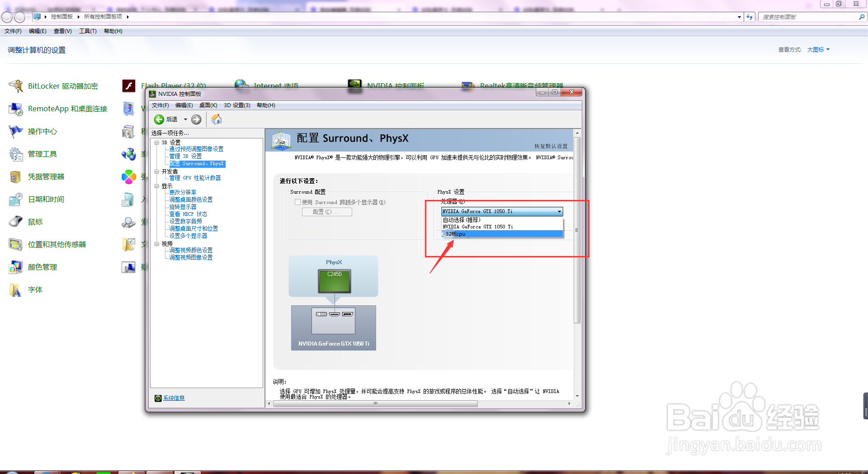Click 控制面板 breadcrumb in address bar
Screen dimensions: 868x474
[61, 17]
